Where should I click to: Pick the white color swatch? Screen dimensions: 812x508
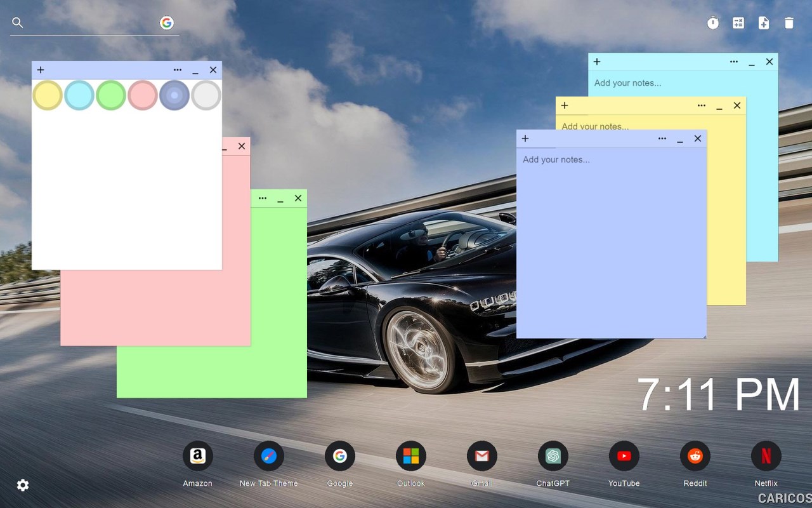pyautogui.click(x=206, y=95)
